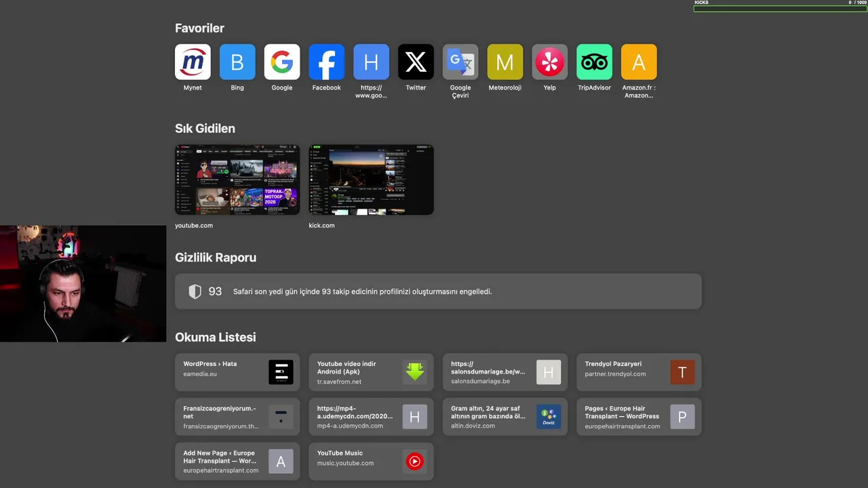The height and width of the screenshot is (488, 868).
Task: Click the kick.com label under thumbnail
Action: 322,226
